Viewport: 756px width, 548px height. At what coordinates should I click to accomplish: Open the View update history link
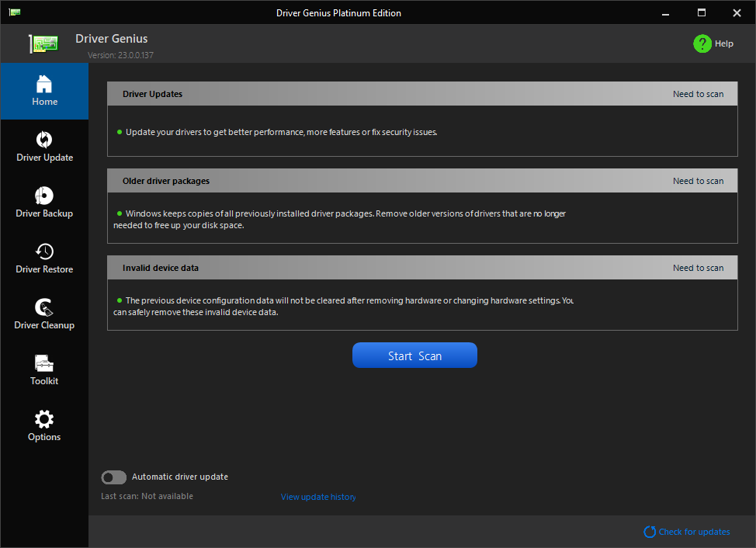coord(318,497)
